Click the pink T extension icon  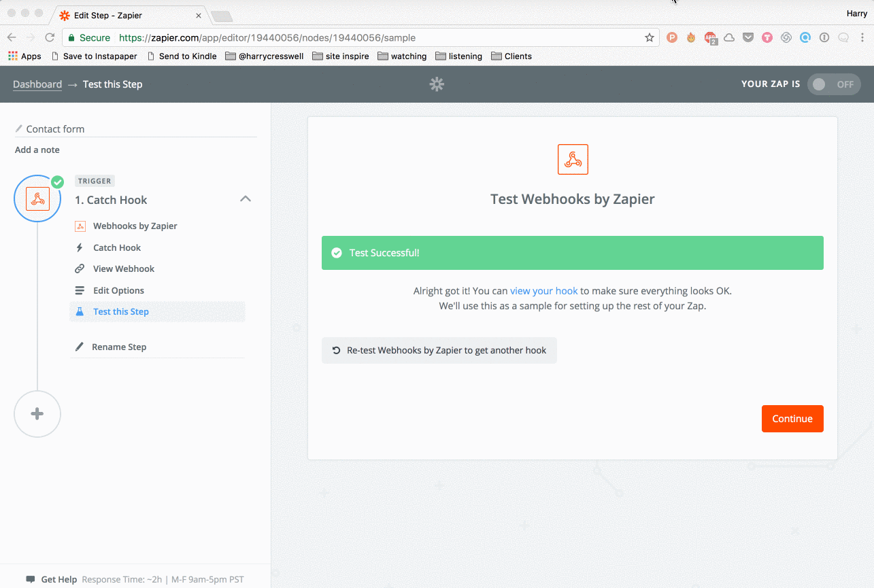coord(767,37)
